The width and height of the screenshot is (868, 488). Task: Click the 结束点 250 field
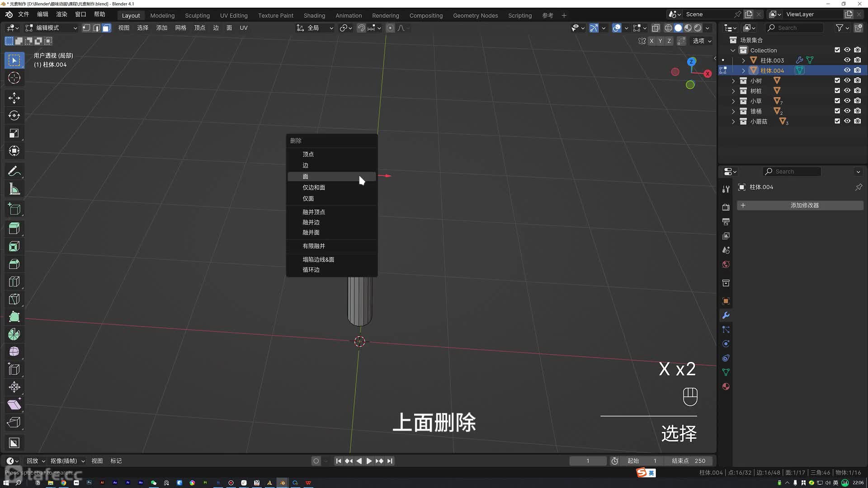pos(688,461)
